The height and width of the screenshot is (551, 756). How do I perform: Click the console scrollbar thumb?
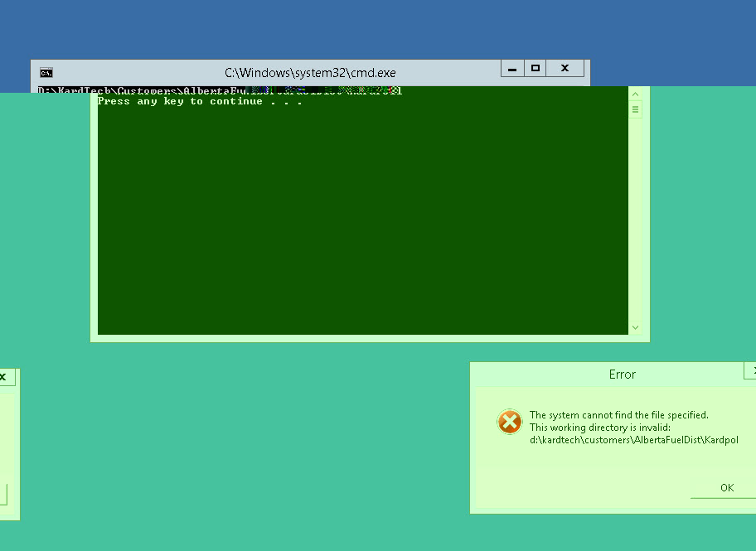[x=636, y=109]
